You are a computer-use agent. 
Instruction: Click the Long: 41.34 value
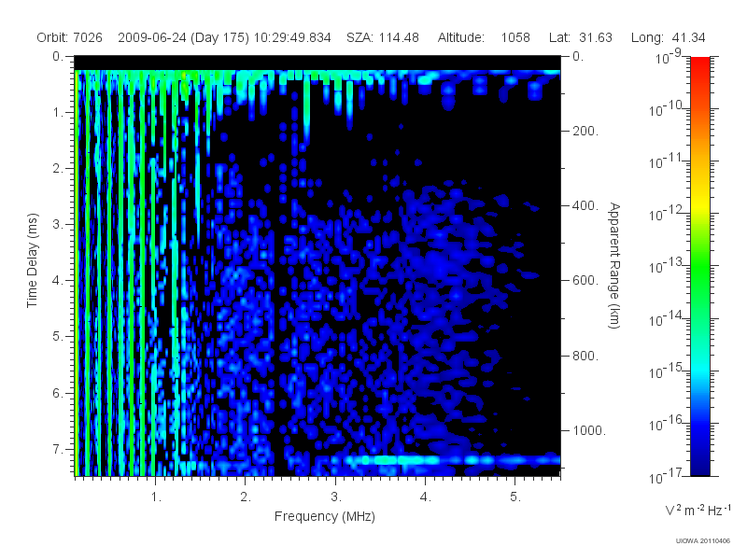668,37
